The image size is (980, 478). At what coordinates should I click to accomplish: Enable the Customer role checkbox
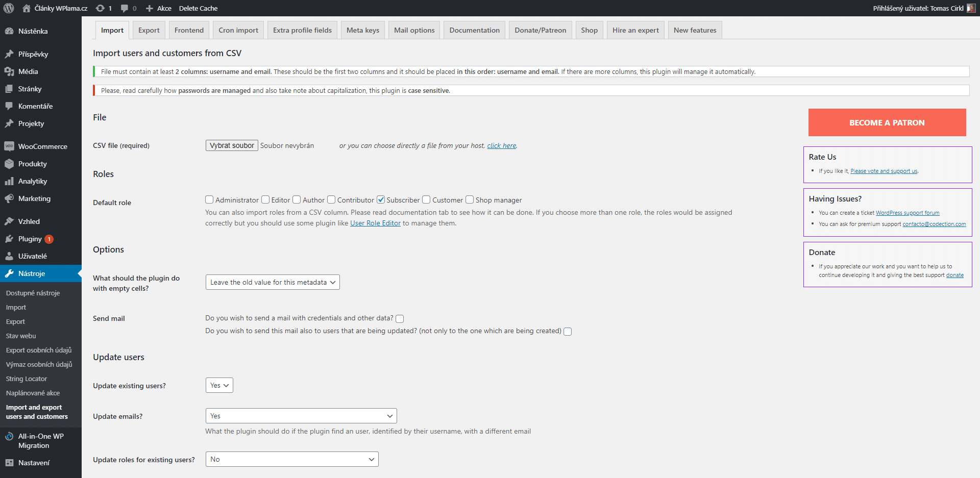tap(426, 199)
